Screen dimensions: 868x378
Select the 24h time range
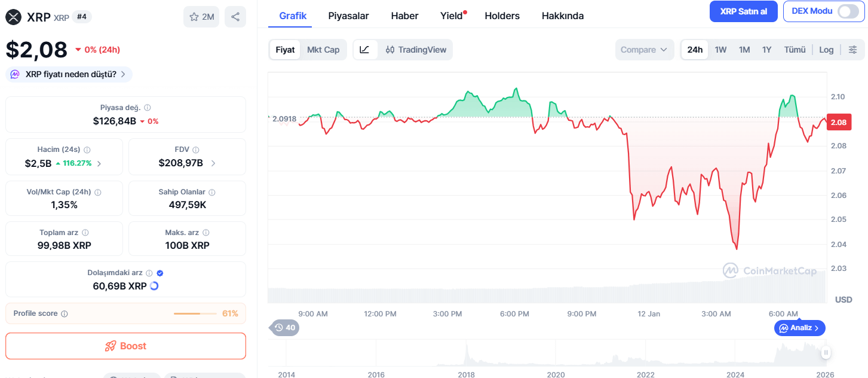tap(695, 50)
